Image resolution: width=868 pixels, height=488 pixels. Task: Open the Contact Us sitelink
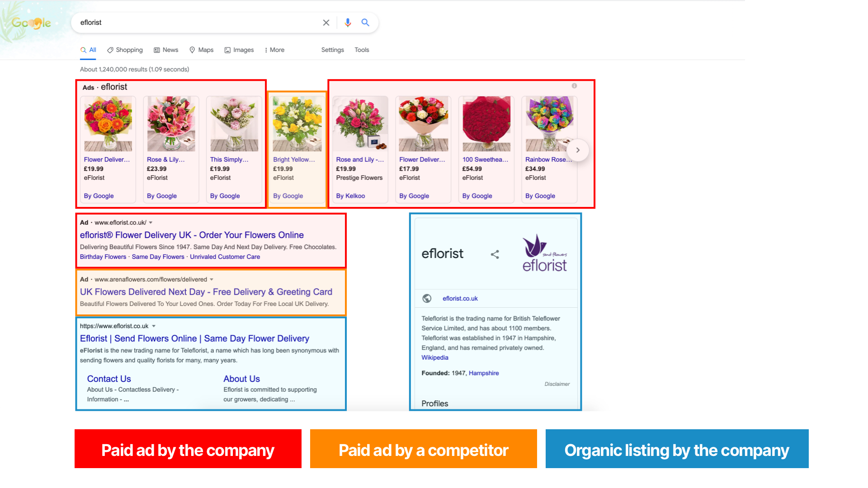click(109, 379)
